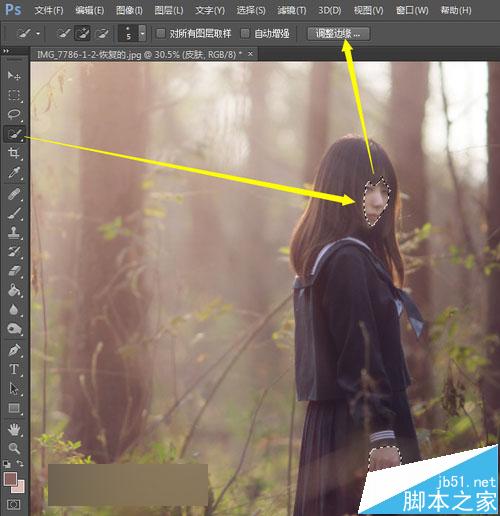The height and width of the screenshot is (516, 500).
Task: Select the Crop tool
Action: (x=14, y=153)
